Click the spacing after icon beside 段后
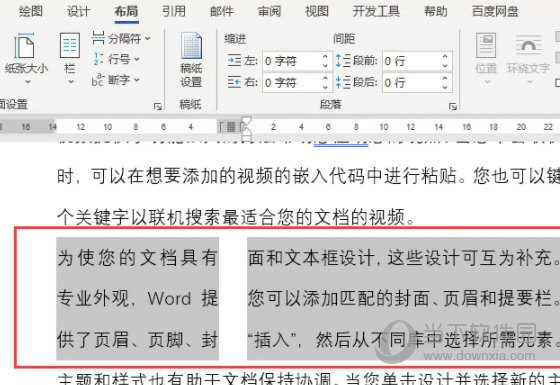560x385 pixels. click(344, 82)
